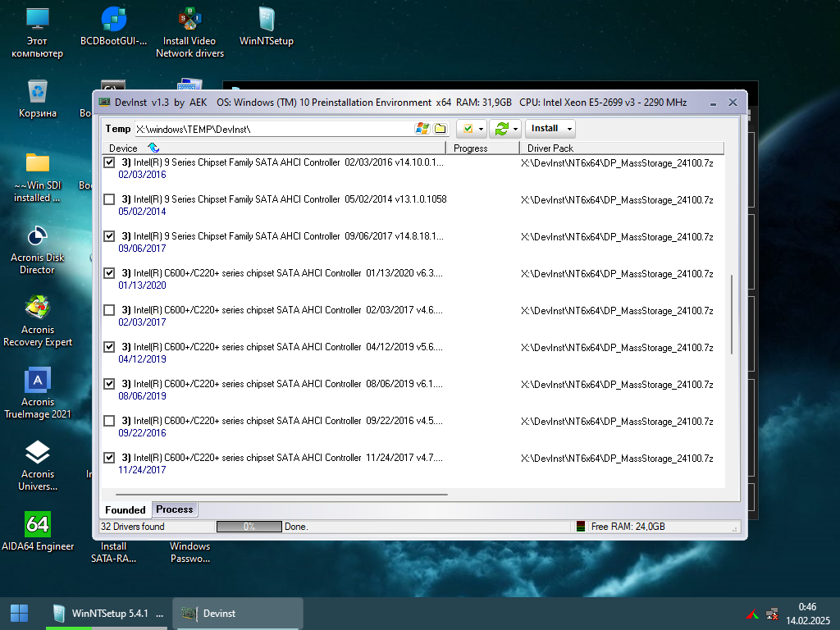Uncheck 9 Series driver dated 02/03/2016
The height and width of the screenshot is (630, 840).
pyautogui.click(x=109, y=162)
